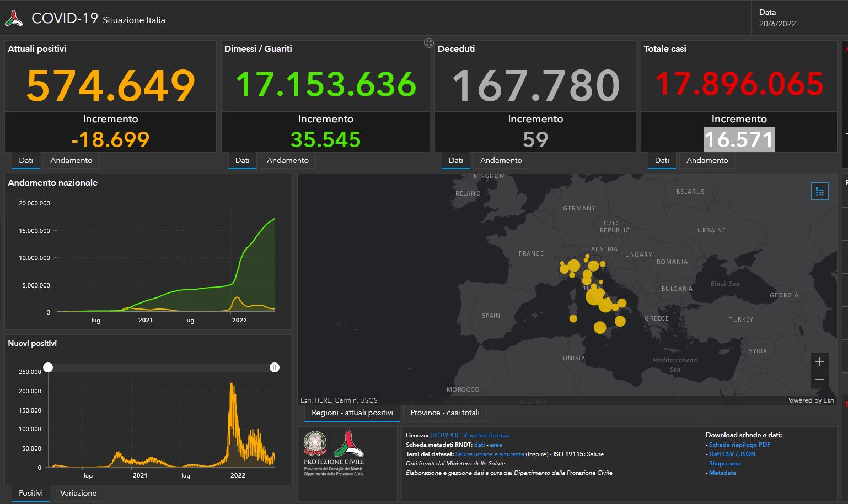Open the Schede riepilogo PDF link
848x504 pixels.
click(739, 445)
